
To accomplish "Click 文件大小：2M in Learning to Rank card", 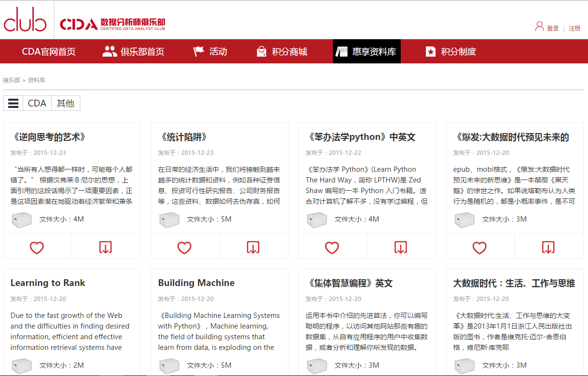I will (61, 365).
